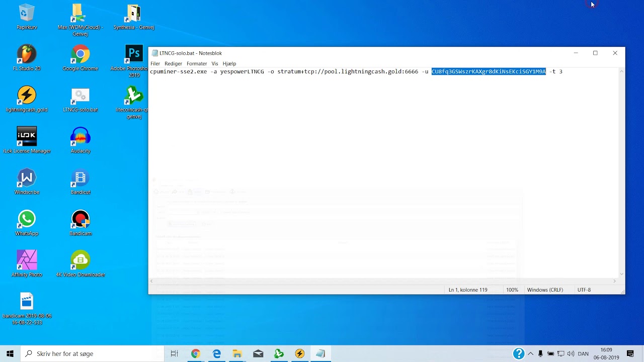Screen dimensions: 644x362
Task: Open the Hjælp menu in Notesblok
Action: (x=229, y=63)
